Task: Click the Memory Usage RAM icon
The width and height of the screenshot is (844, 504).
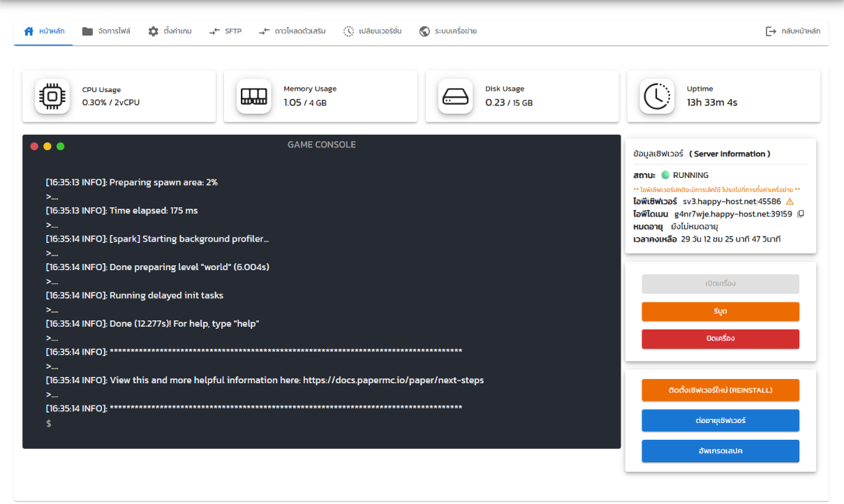Action: click(x=253, y=96)
